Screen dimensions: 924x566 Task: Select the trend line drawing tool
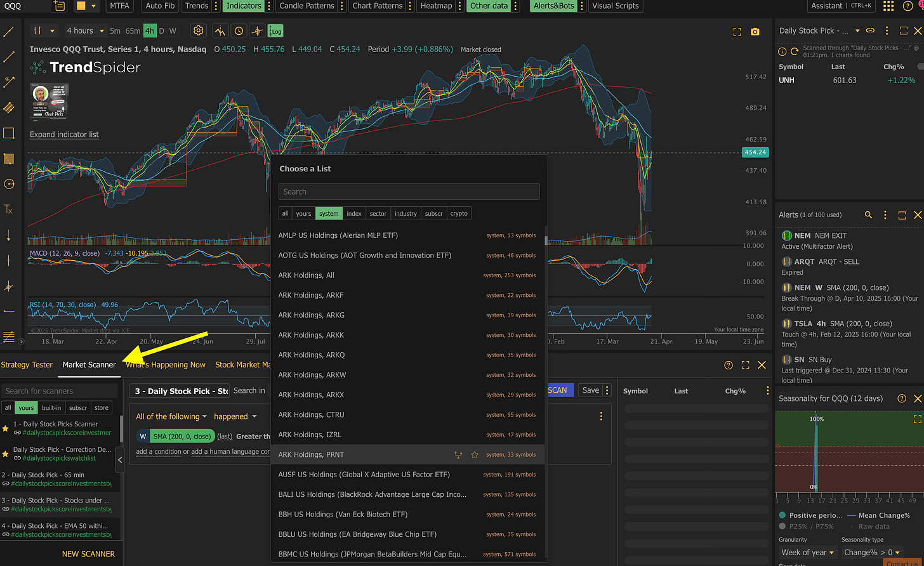click(x=9, y=32)
